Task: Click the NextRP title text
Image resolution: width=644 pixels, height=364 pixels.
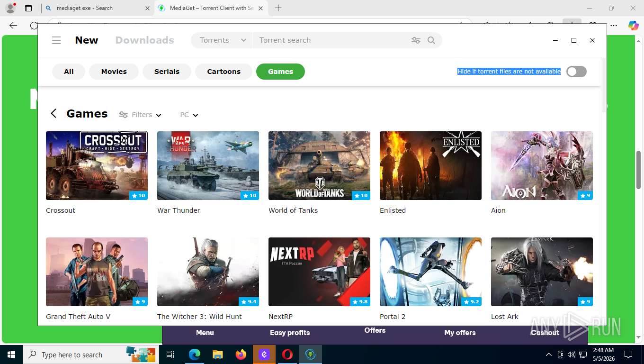Action: click(280, 317)
